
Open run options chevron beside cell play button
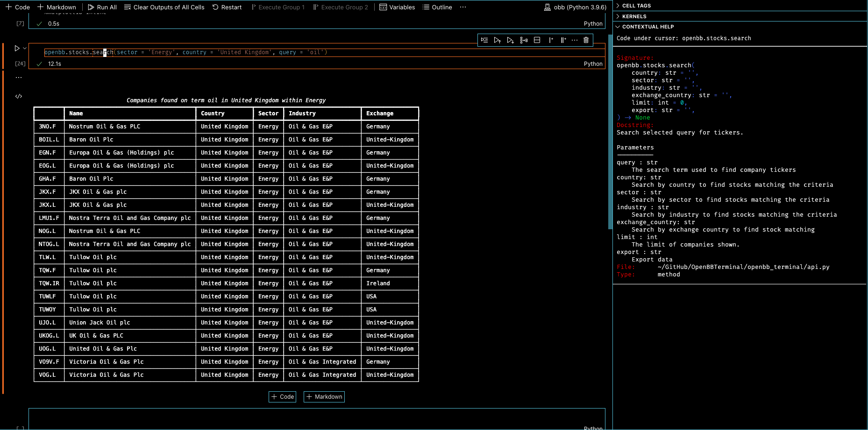(x=25, y=48)
